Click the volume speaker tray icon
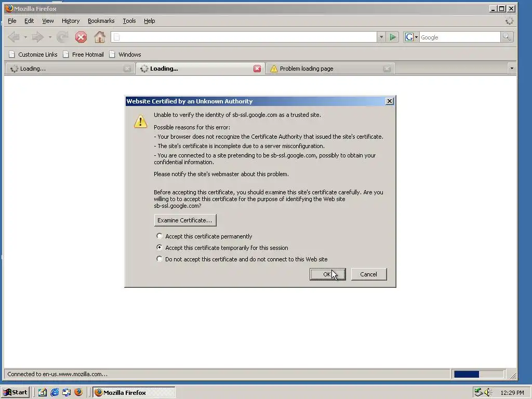 [x=488, y=392]
